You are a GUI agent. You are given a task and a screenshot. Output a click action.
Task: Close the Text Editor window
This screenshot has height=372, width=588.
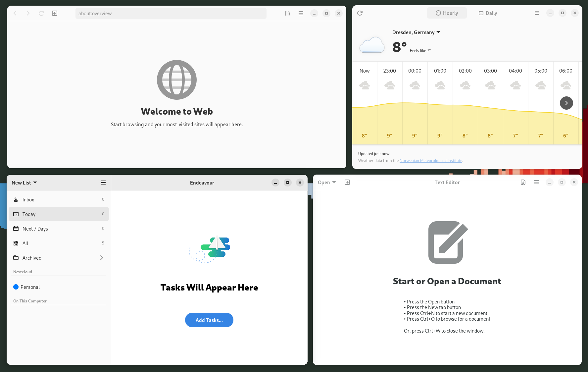[x=574, y=182]
